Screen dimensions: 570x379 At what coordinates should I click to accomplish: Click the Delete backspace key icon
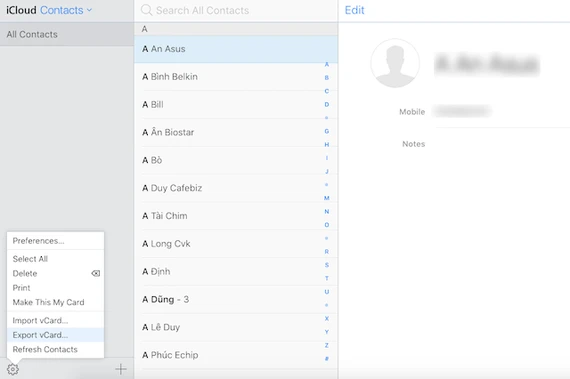96,273
